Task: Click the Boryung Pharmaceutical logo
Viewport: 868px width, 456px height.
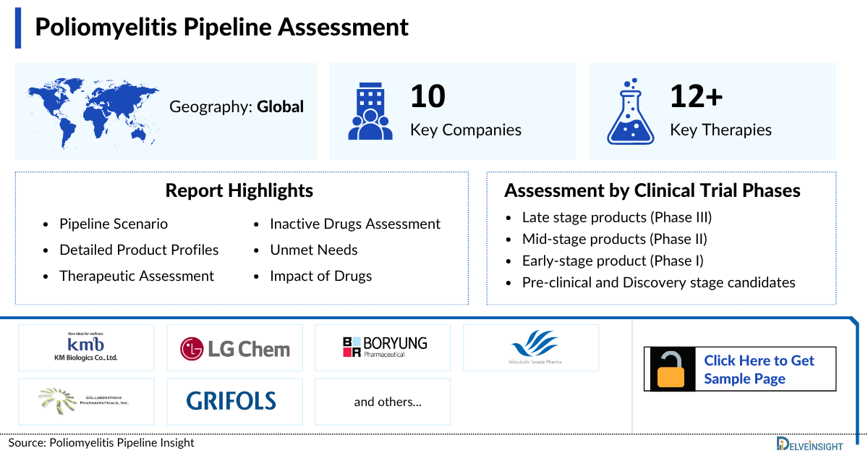Action: 385,347
